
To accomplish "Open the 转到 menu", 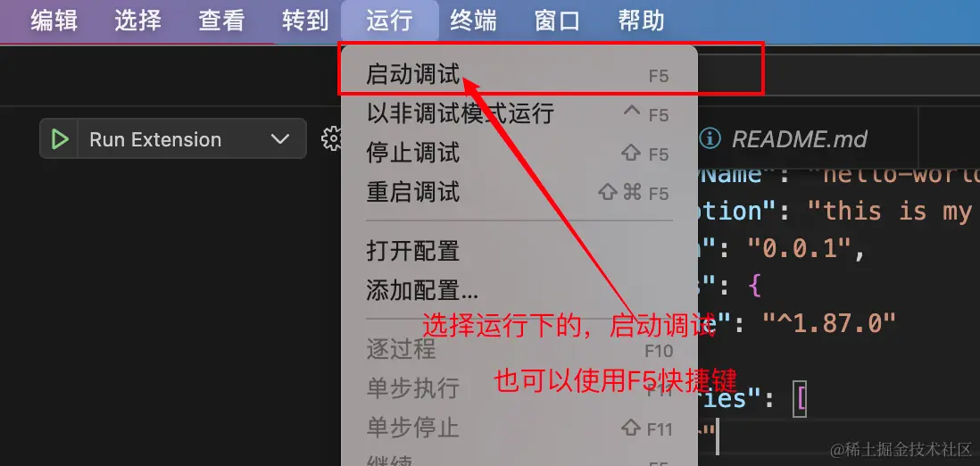I will point(305,21).
